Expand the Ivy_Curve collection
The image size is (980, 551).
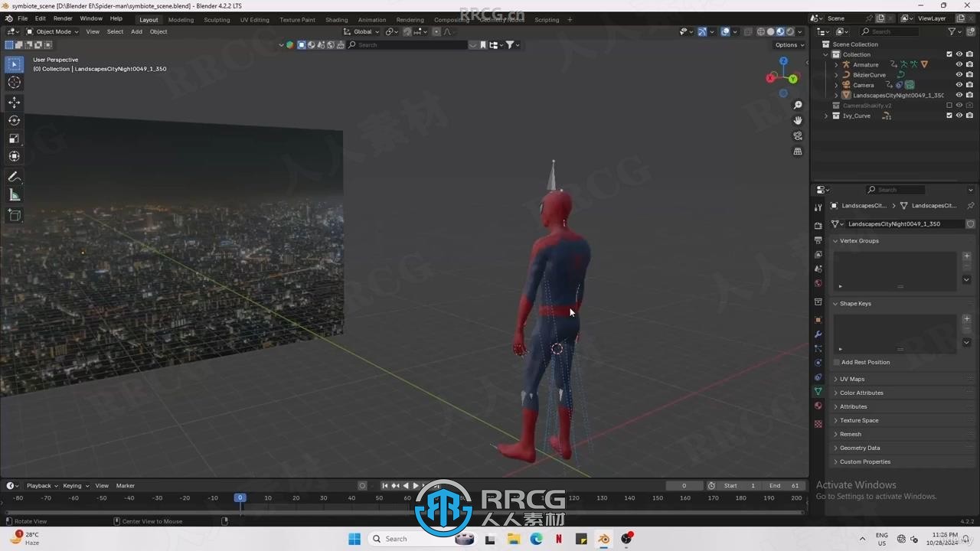click(826, 116)
